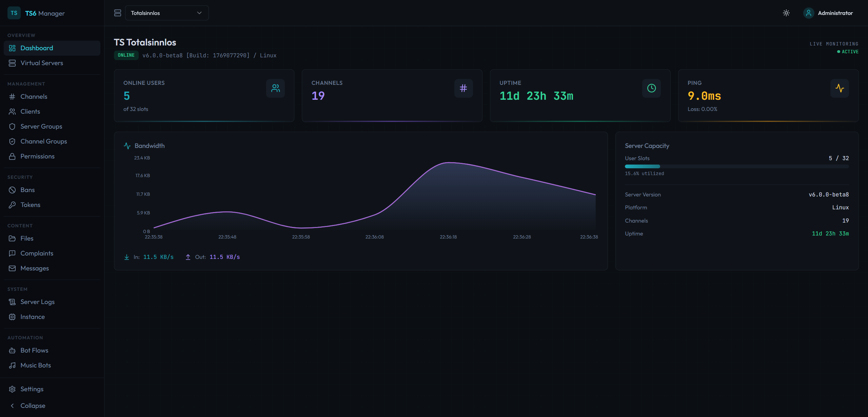Click the User Slots utilization bar
This screenshot has width=868, height=417.
click(736, 167)
